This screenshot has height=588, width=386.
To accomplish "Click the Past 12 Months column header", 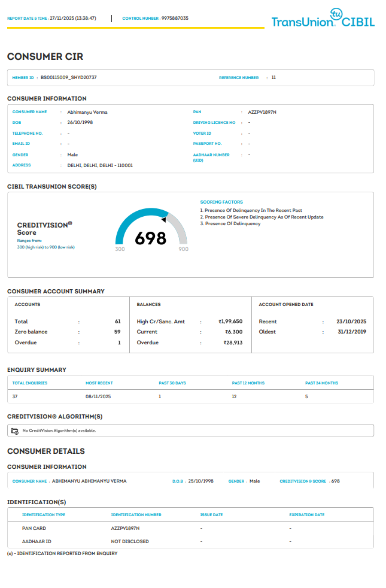I will 248,383.
